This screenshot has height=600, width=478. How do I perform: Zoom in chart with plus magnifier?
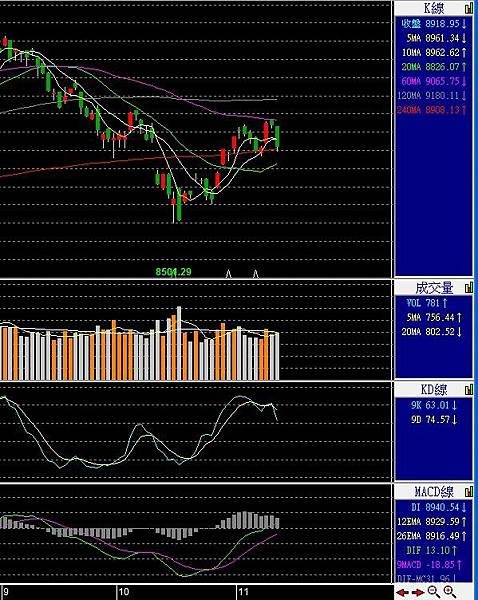pos(450,592)
